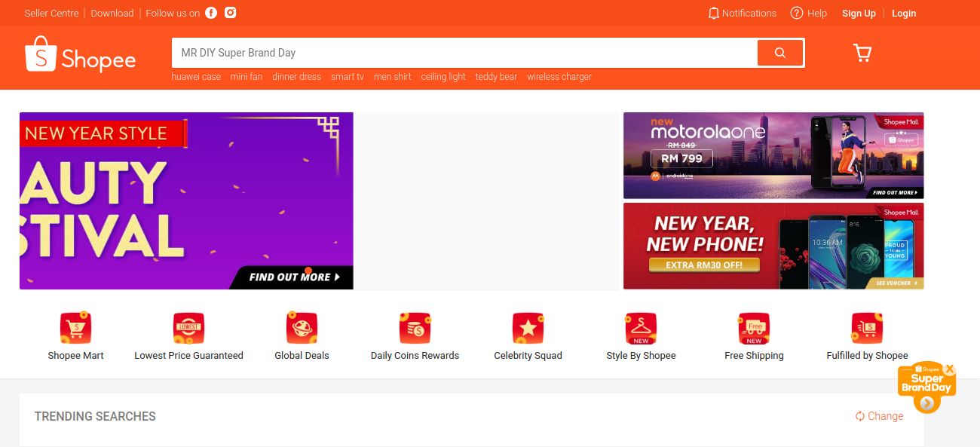Screen dimensions: 980x447
Task: Select the 'teddy bear' search suggestion
Action: (496, 77)
